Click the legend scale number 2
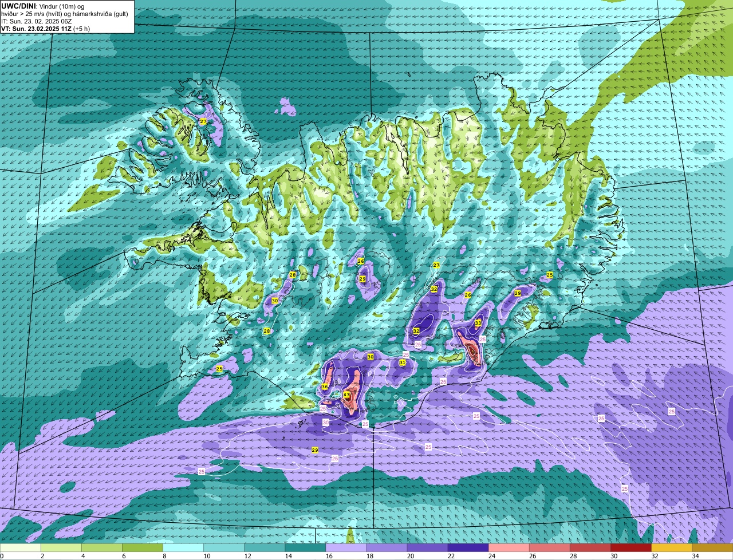Screen dimensions: 733x560 coord(42,556)
